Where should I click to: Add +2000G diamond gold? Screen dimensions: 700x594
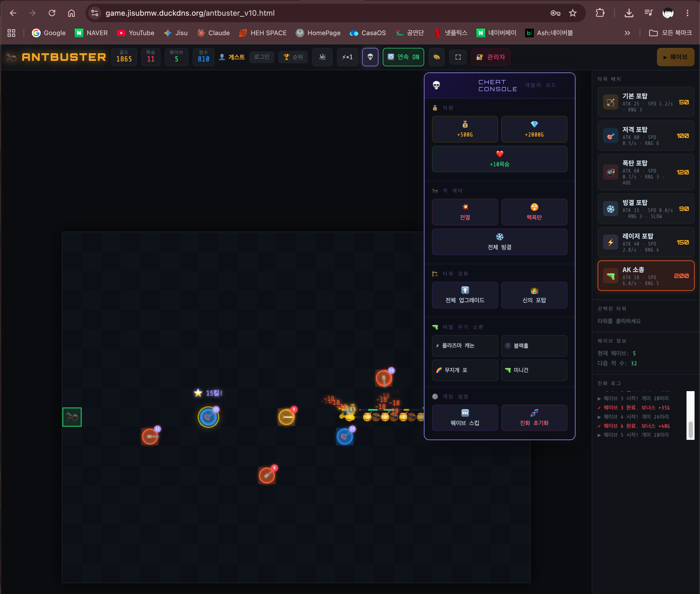pyautogui.click(x=534, y=129)
